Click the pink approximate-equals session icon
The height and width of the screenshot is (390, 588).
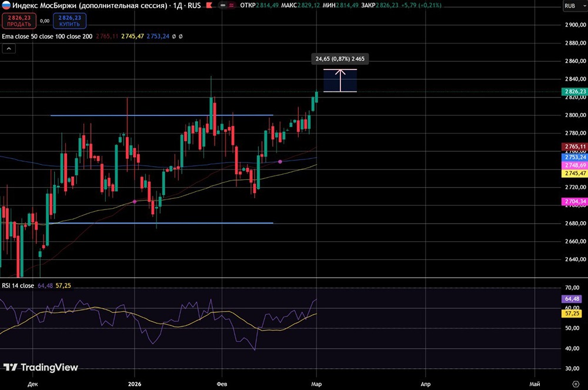coord(232,6)
